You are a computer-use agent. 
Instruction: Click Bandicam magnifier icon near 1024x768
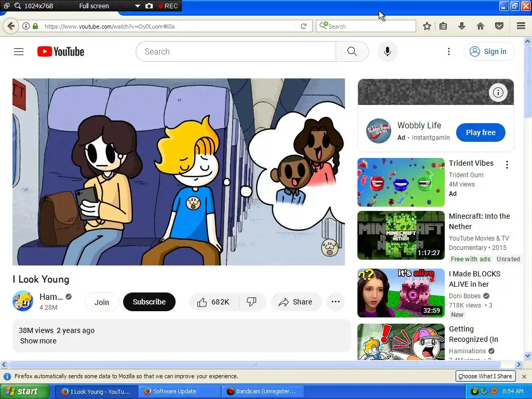18,6
